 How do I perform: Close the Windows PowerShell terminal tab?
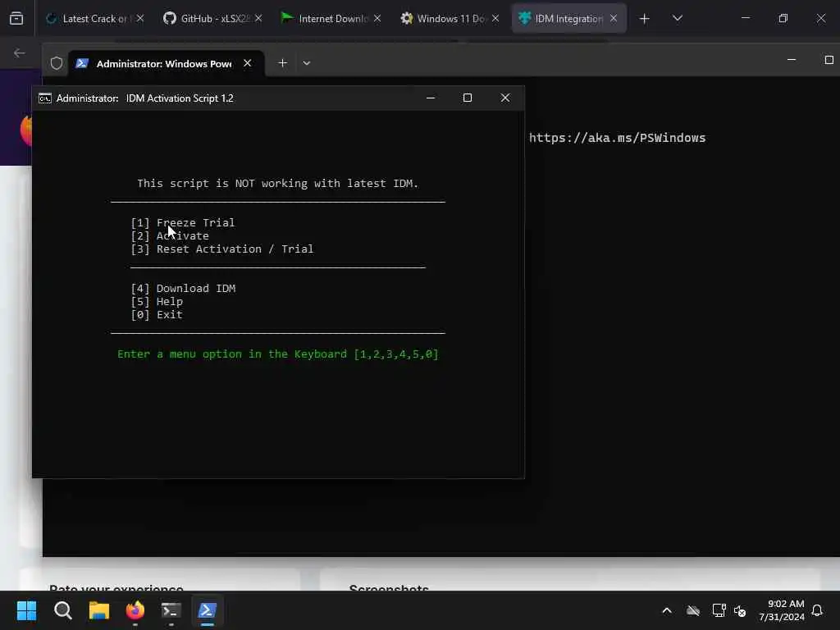click(248, 63)
